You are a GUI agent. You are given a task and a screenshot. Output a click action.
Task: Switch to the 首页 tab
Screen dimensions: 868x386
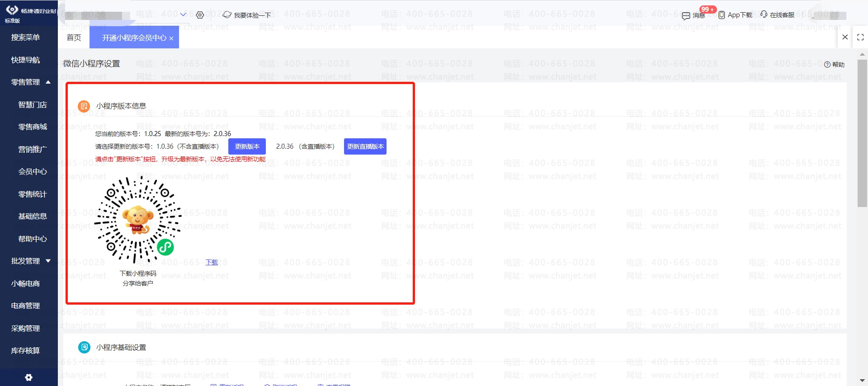(x=74, y=38)
